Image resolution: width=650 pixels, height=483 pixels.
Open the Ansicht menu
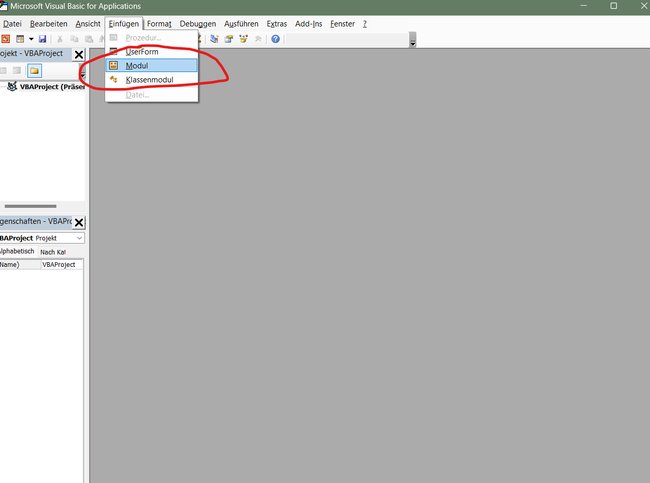[x=88, y=24]
